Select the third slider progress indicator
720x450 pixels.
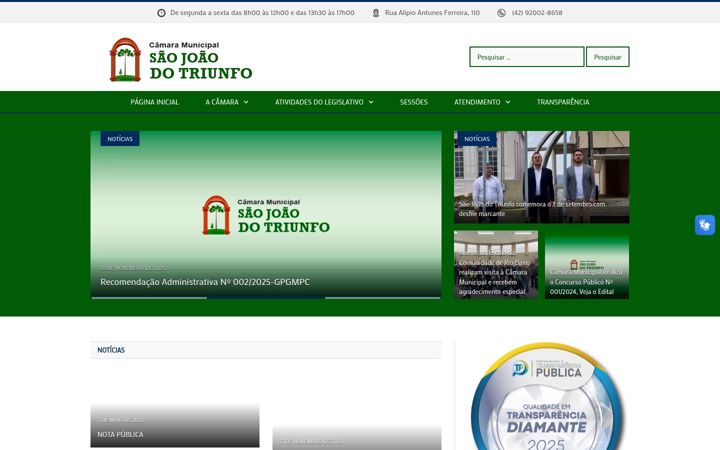(382, 298)
